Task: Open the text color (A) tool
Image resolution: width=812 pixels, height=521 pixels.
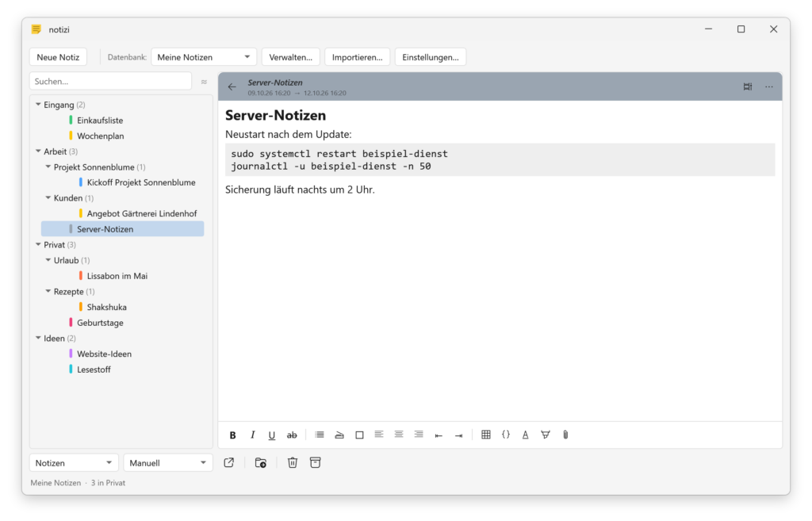Action: click(x=525, y=435)
